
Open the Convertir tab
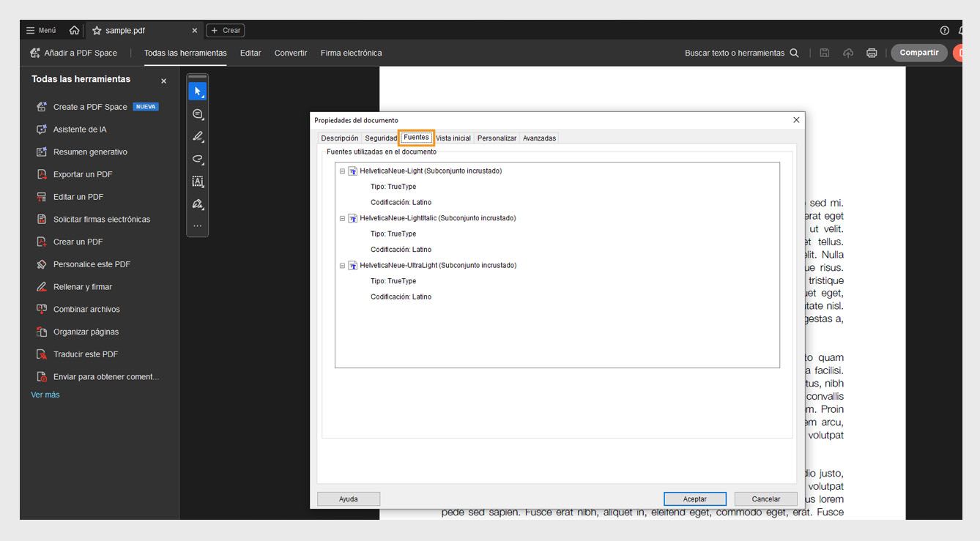291,53
